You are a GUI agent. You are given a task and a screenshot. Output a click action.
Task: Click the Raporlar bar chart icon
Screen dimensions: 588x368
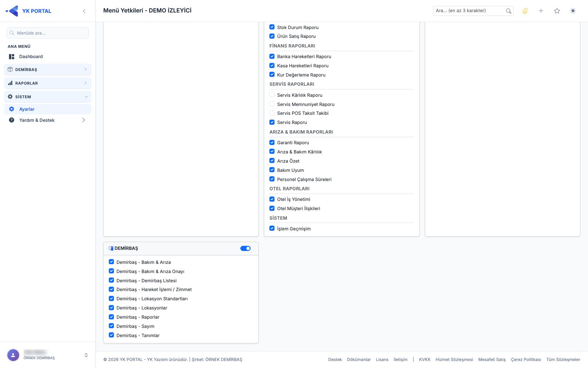coord(10,83)
